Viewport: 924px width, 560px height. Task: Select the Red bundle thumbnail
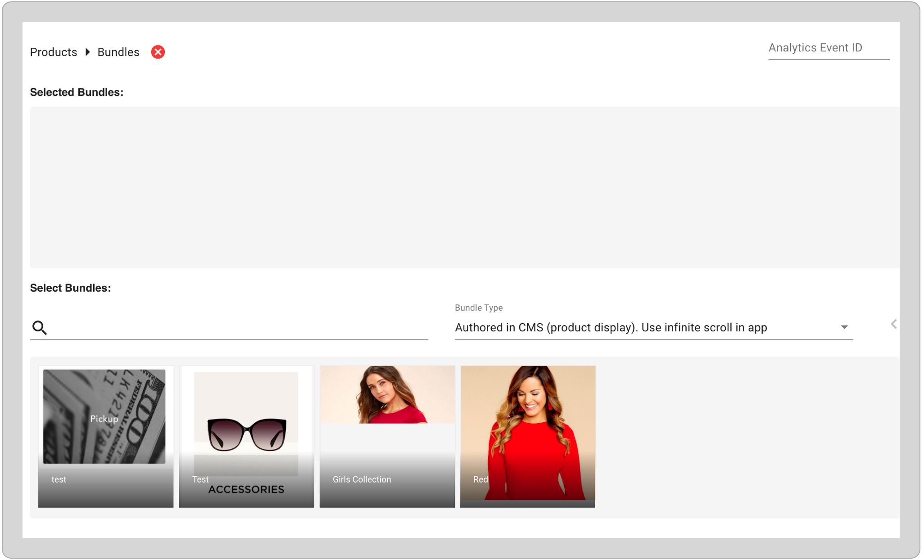click(528, 436)
